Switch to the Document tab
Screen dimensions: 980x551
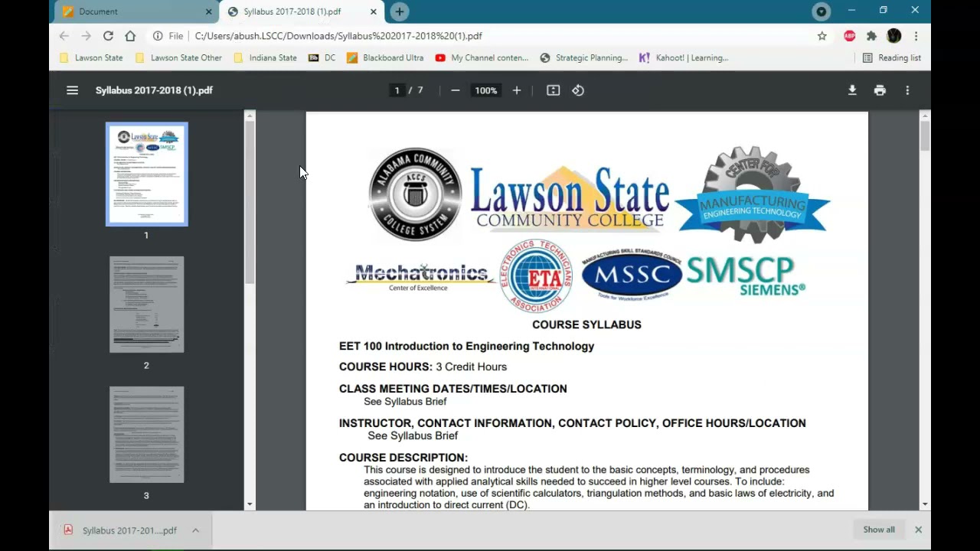[138, 11]
